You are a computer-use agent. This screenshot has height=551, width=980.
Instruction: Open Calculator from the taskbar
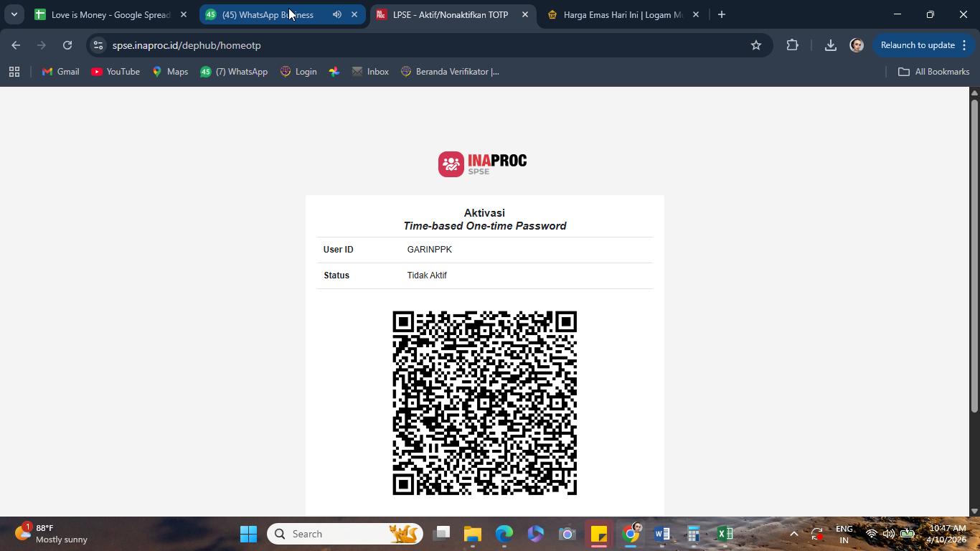[694, 534]
